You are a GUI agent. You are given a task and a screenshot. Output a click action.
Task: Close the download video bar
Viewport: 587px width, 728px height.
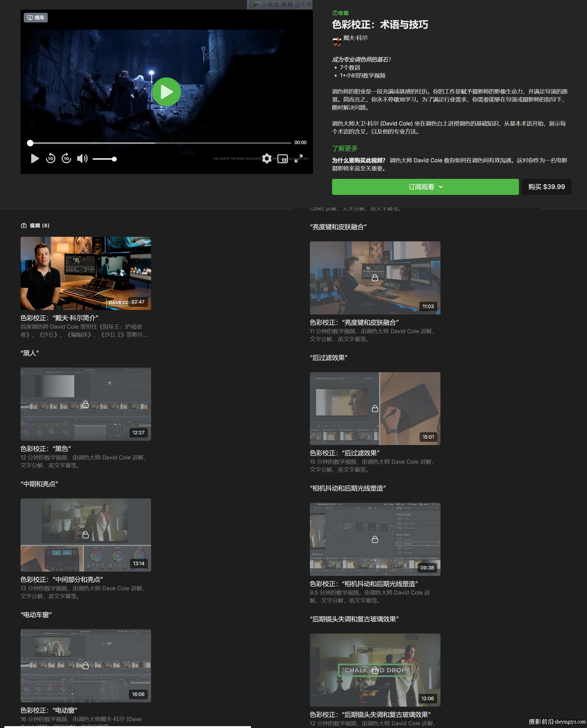[309, 3]
